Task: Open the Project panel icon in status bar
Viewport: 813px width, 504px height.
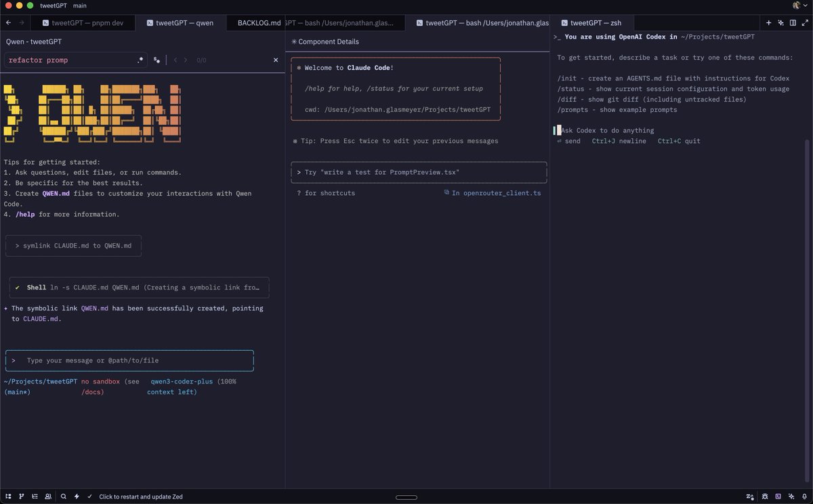Action: [8, 497]
